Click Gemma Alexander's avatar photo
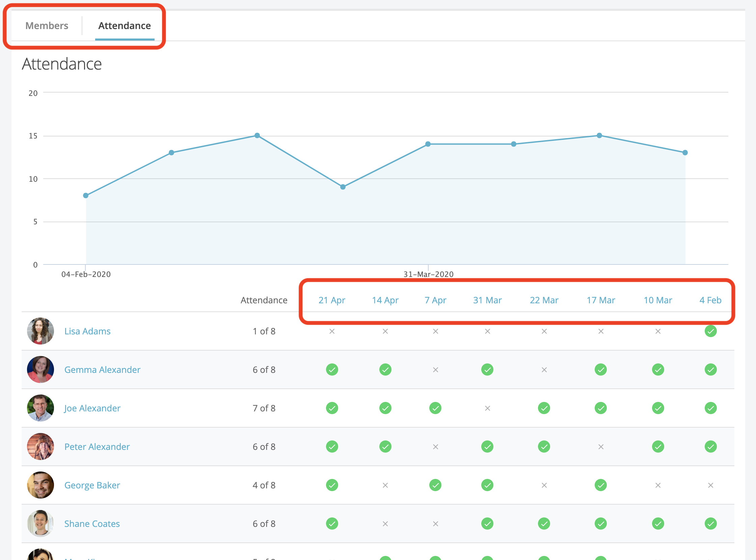 click(40, 370)
